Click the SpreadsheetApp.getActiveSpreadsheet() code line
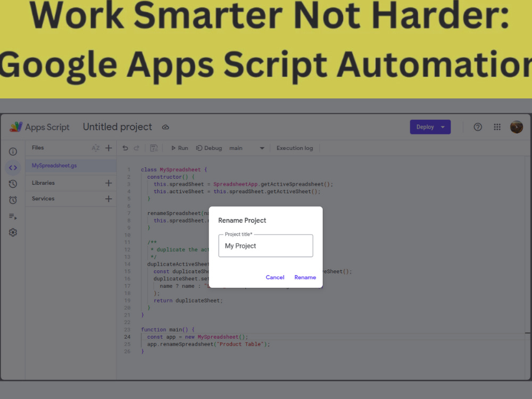Screen dimensions: 532x399 (243, 184)
